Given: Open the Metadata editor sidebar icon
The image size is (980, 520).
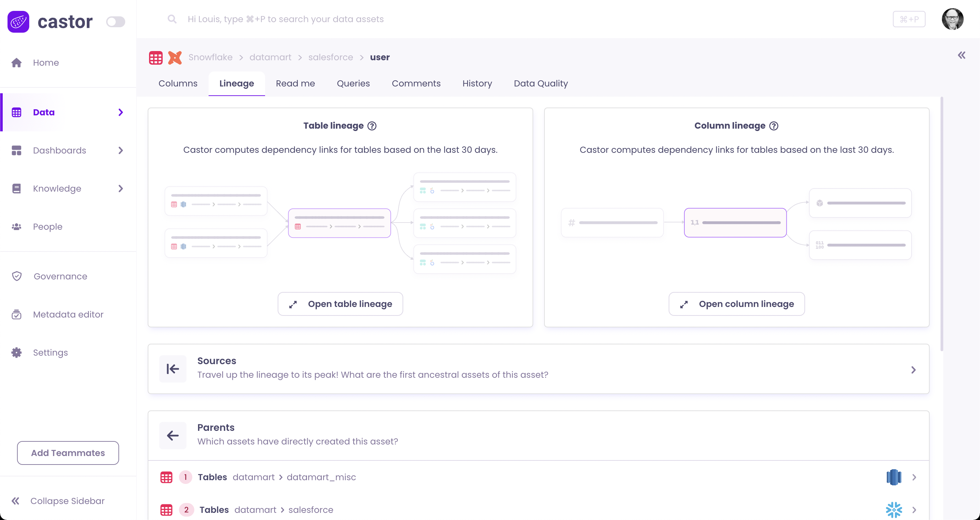Looking at the screenshot, I should pos(16,314).
